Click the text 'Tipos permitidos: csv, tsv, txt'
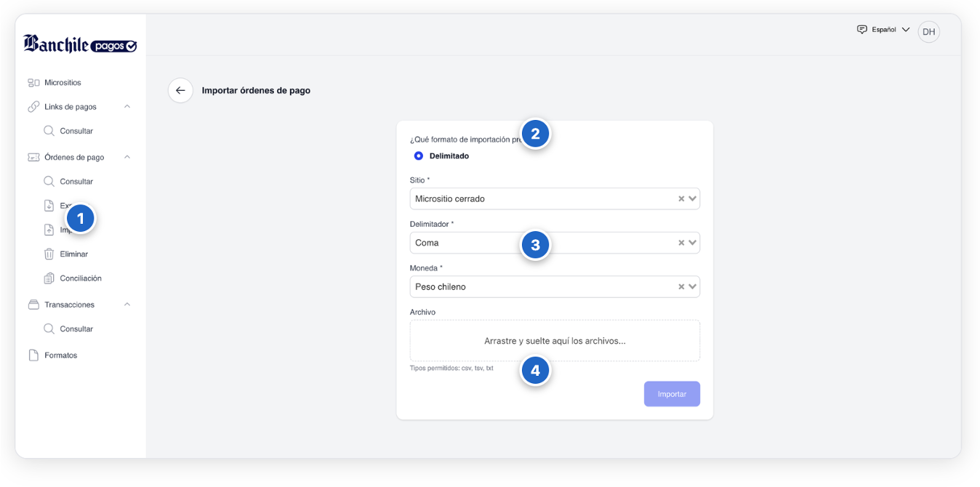Image resolution: width=980 pixels, height=487 pixels. click(x=451, y=369)
